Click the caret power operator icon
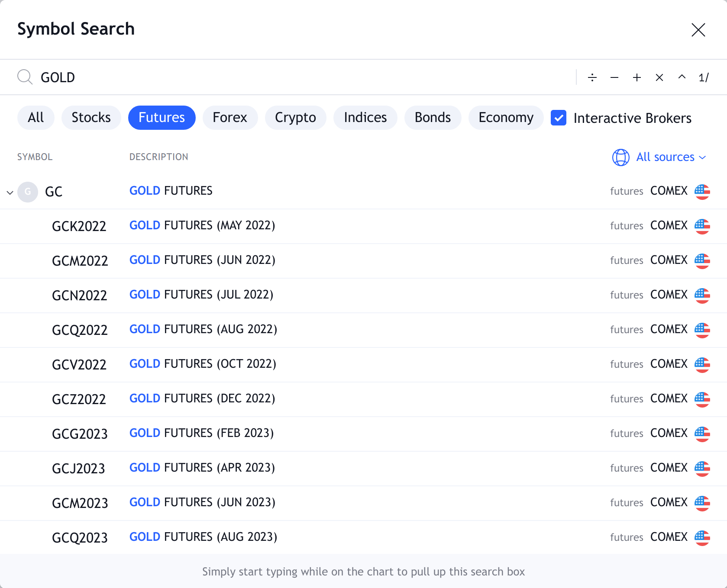 (682, 77)
